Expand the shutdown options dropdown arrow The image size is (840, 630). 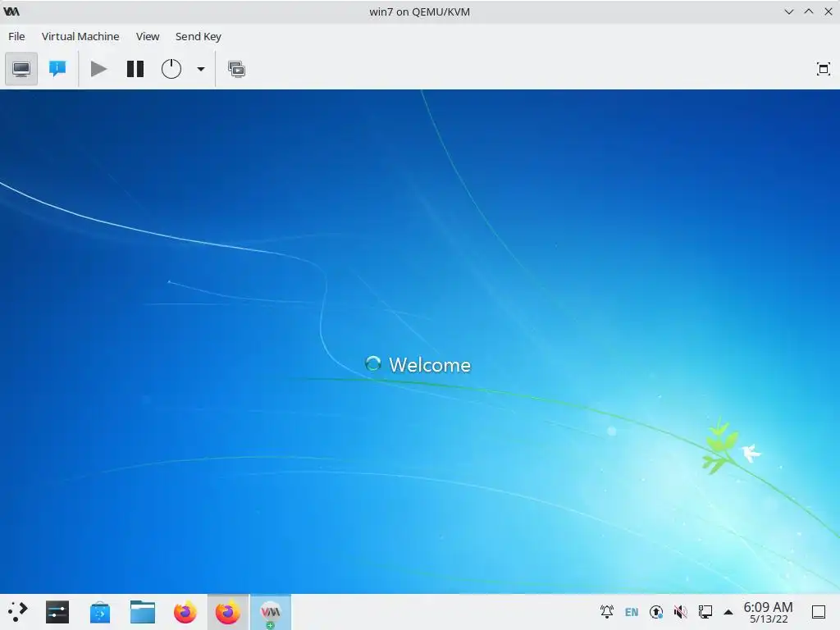coord(201,69)
